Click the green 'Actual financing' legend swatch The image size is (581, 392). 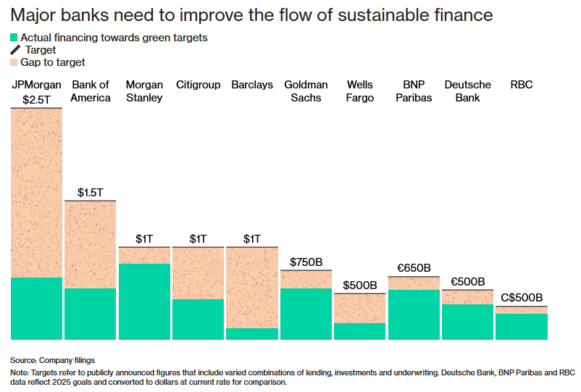click(14, 38)
